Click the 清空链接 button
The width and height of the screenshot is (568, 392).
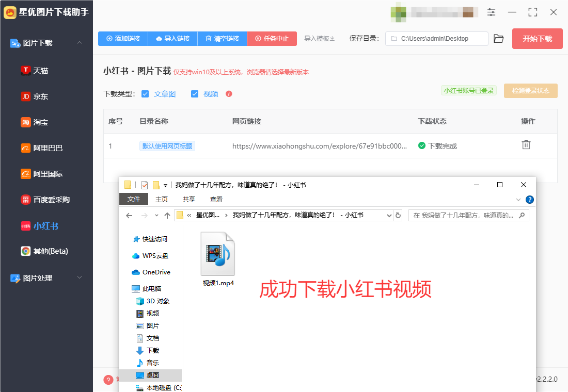click(x=223, y=39)
